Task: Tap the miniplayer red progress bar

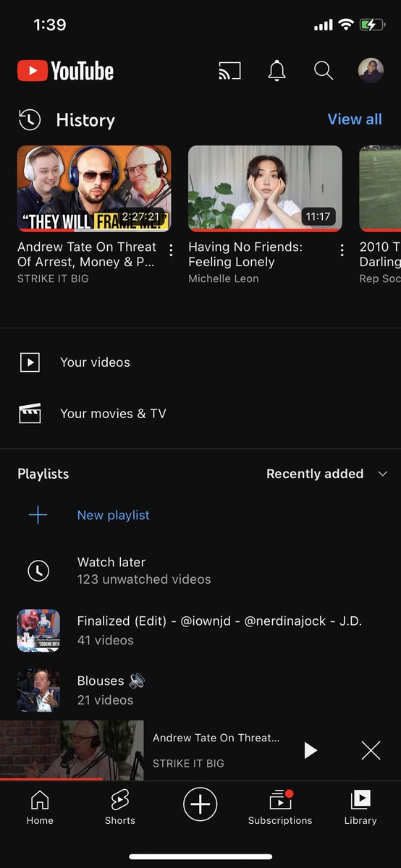Action: tap(51, 780)
